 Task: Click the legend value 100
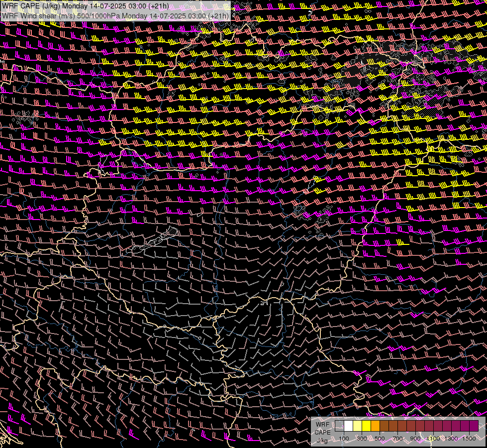[344, 439]
